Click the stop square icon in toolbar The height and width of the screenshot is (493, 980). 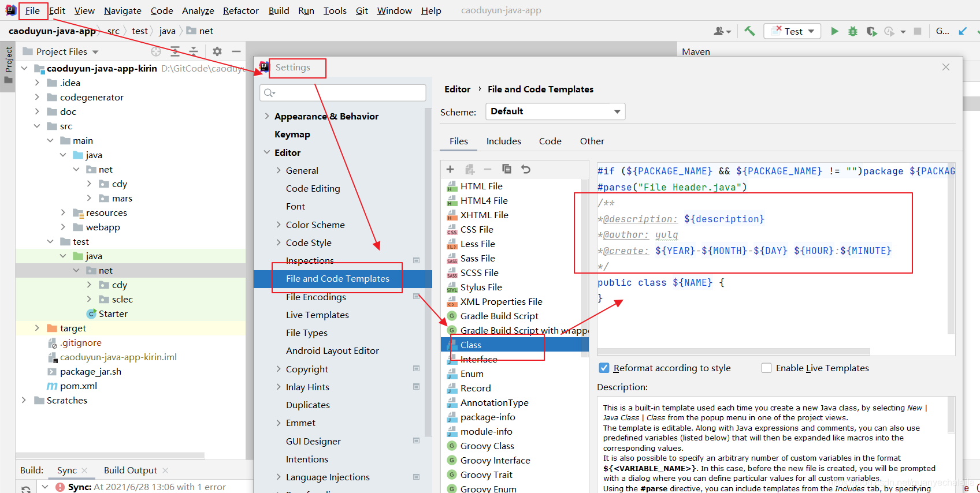click(x=918, y=31)
